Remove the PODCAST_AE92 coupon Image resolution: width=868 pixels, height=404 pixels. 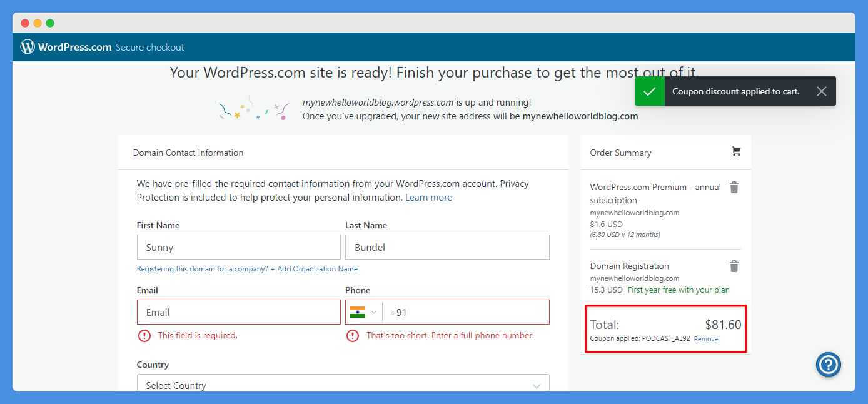(x=705, y=338)
